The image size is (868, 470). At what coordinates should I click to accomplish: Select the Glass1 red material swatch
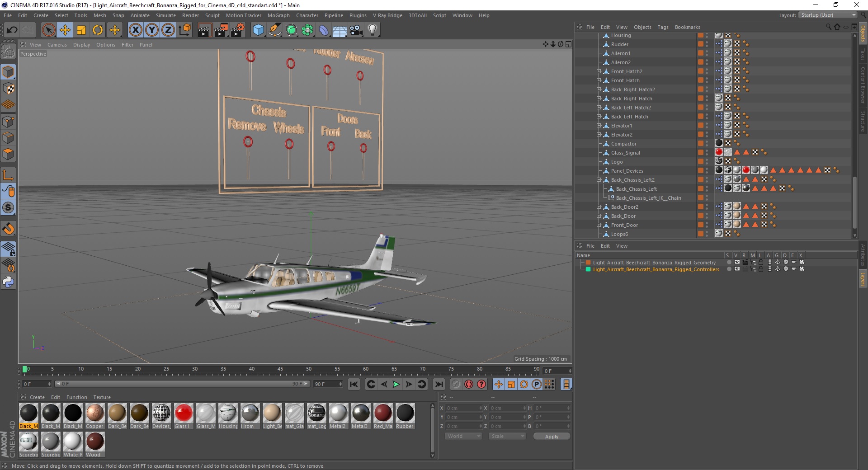(184, 413)
